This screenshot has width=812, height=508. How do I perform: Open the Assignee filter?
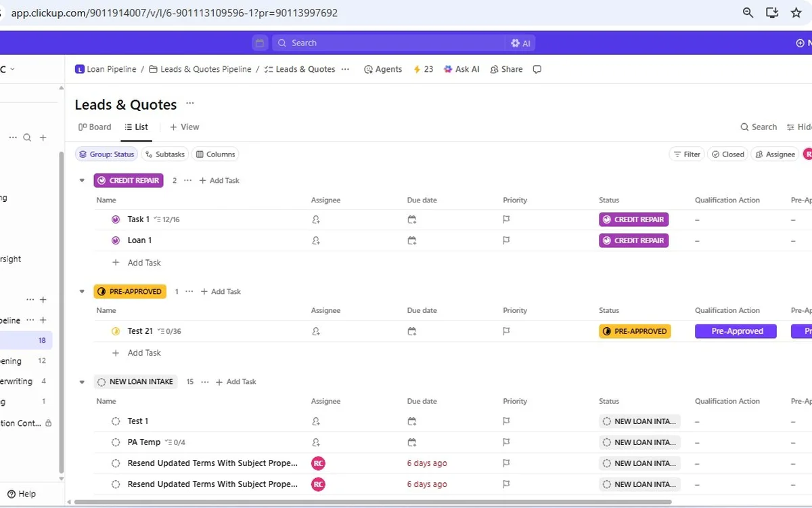[x=775, y=154]
